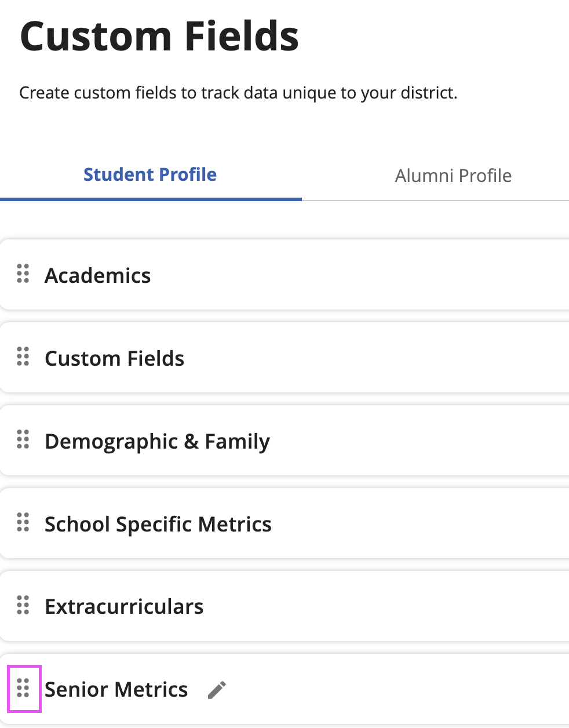This screenshot has width=569, height=728.
Task: Click the description text about custom fields
Action: 238,93
